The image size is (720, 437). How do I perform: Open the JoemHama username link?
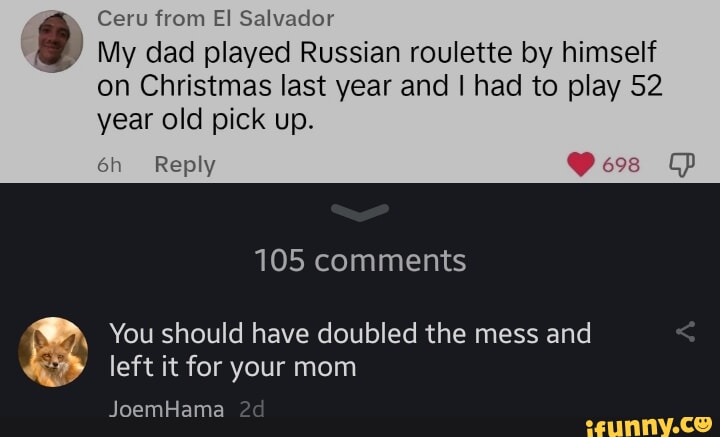point(166,407)
